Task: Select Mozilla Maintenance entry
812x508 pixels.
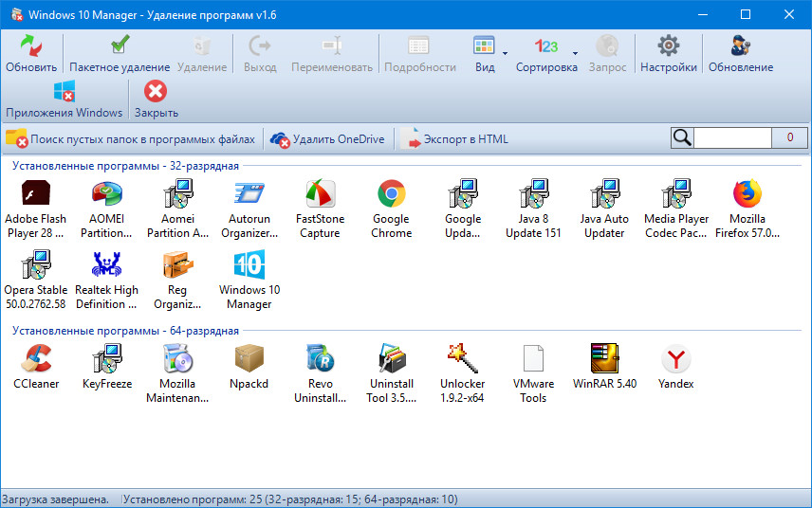Action: coord(177,373)
